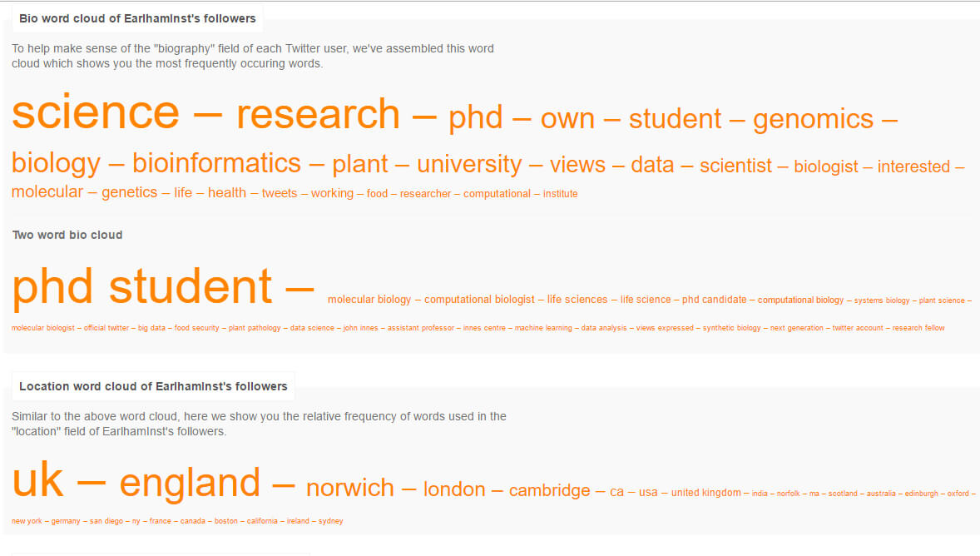Screen dimensions: 980x556
Task: Open the 'norwich' location link
Action: pyautogui.click(x=350, y=488)
